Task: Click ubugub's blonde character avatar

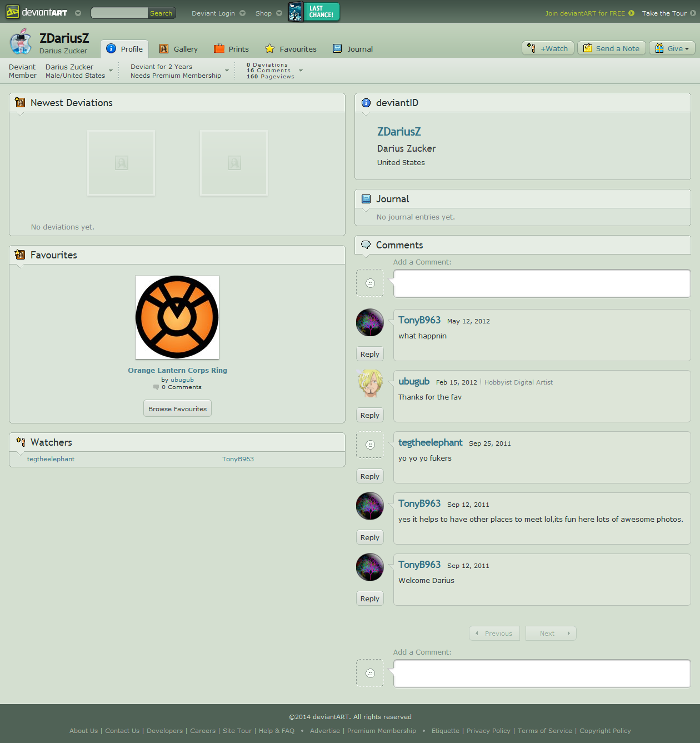Action: click(369, 383)
